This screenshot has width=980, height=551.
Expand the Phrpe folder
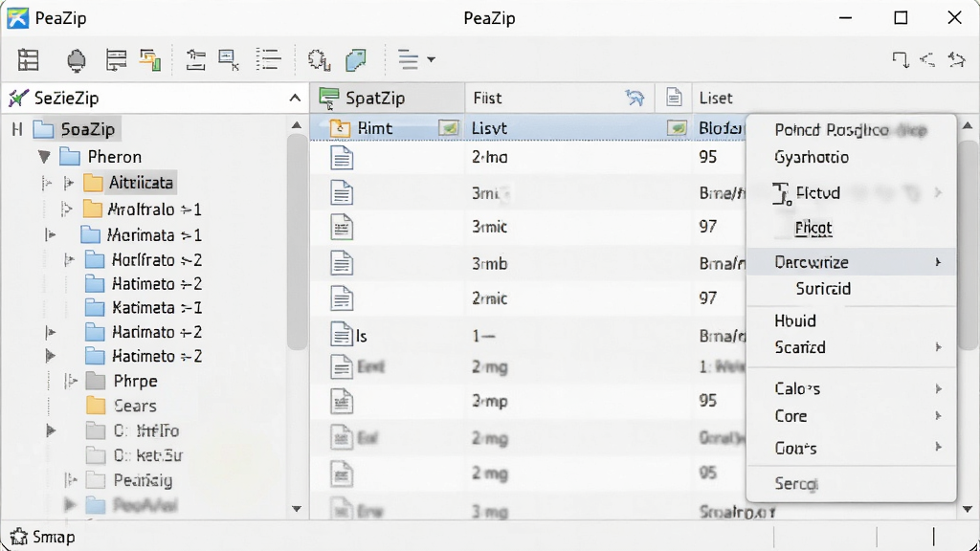[71, 381]
